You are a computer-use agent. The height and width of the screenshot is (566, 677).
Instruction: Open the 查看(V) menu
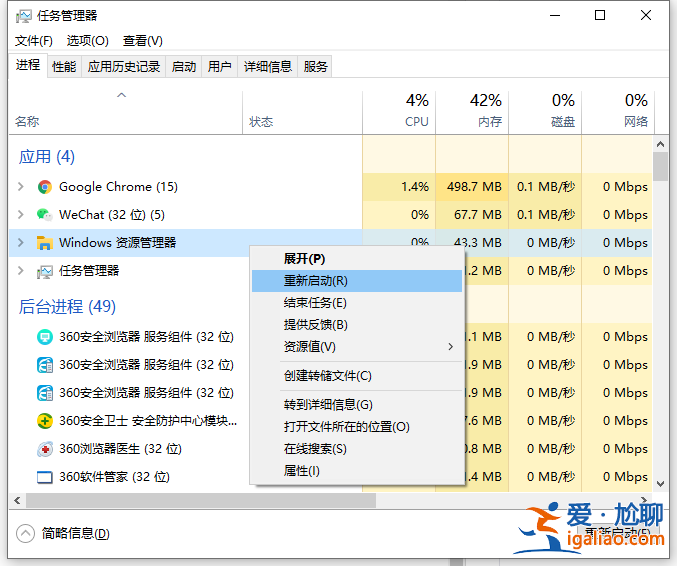tap(142, 41)
